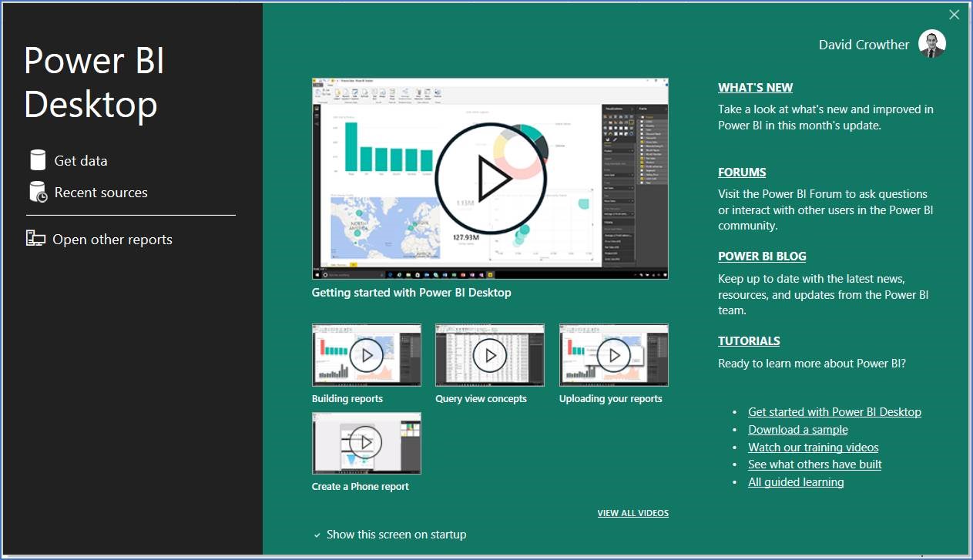Play the Uploading your reports video
The height and width of the screenshot is (560, 973).
614,355
